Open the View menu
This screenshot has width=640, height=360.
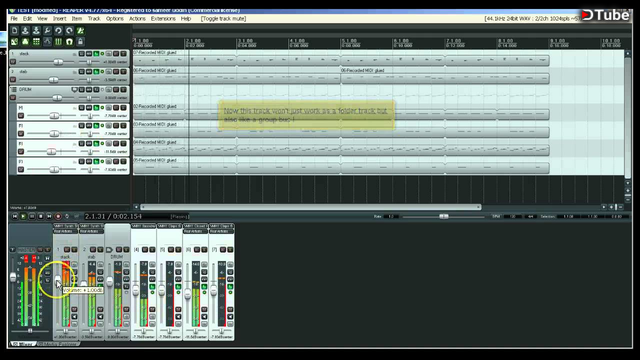(x=42, y=19)
